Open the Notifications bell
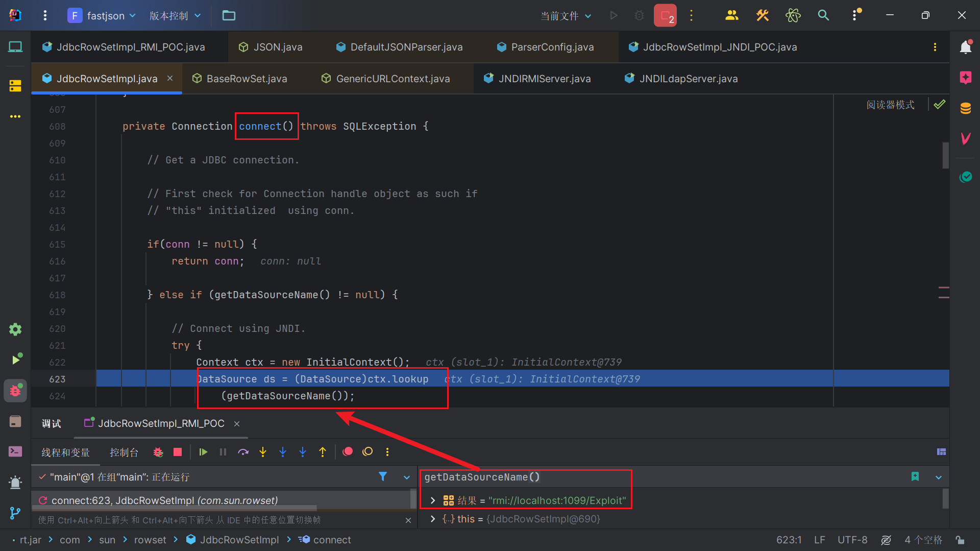The image size is (980, 551). (965, 47)
